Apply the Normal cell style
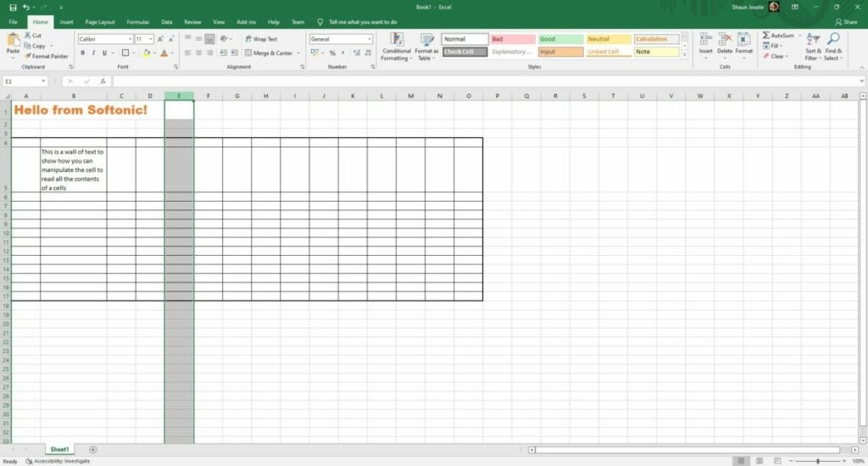Image resolution: width=868 pixels, height=466 pixels. pos(465,39)
